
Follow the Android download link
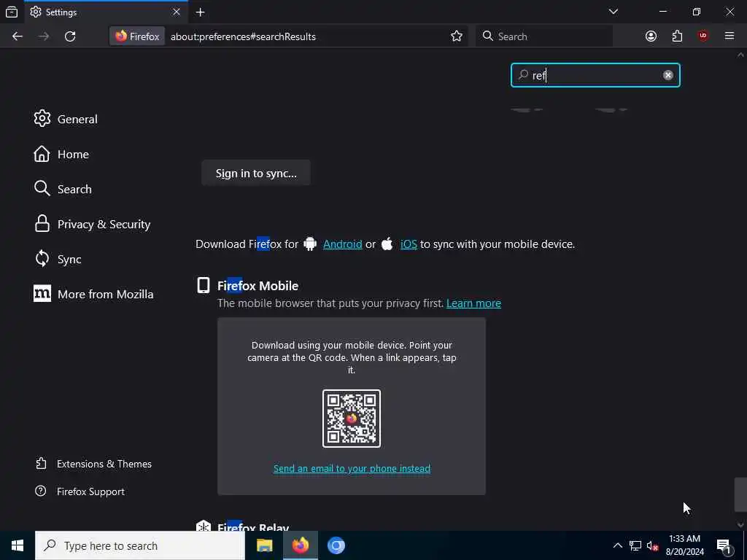[x=343, y=244]
